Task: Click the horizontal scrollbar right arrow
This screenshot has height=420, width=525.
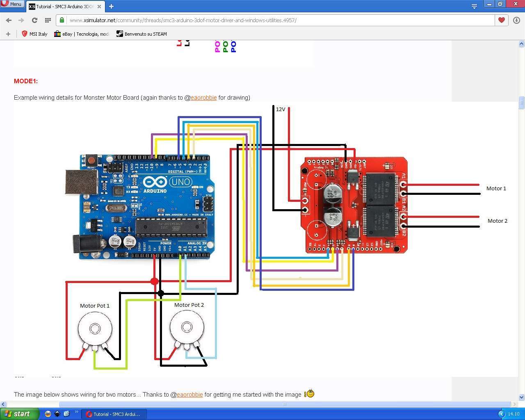Action: click(515, 404)
